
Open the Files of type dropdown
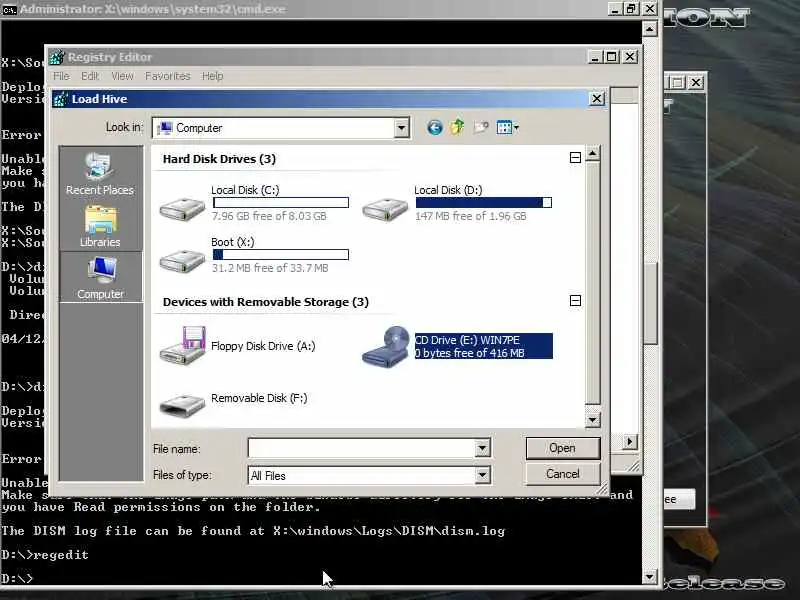click(x=482, y=476)
